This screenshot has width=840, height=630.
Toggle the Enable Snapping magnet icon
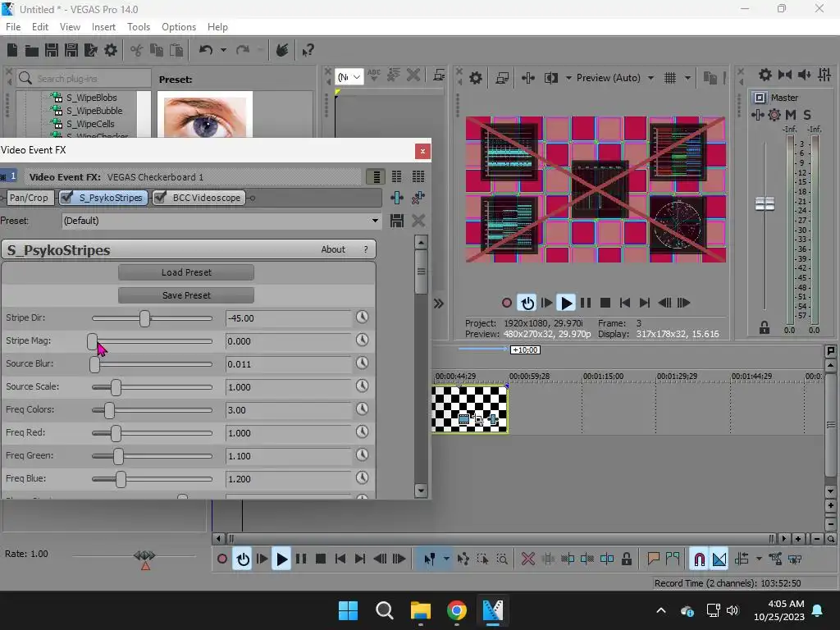(699, 559)
